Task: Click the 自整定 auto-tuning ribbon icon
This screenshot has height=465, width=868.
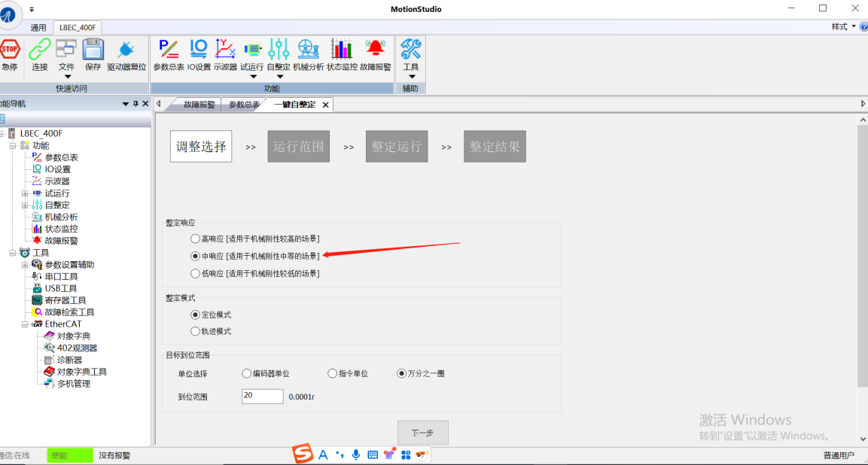Action: coord(279,50)
